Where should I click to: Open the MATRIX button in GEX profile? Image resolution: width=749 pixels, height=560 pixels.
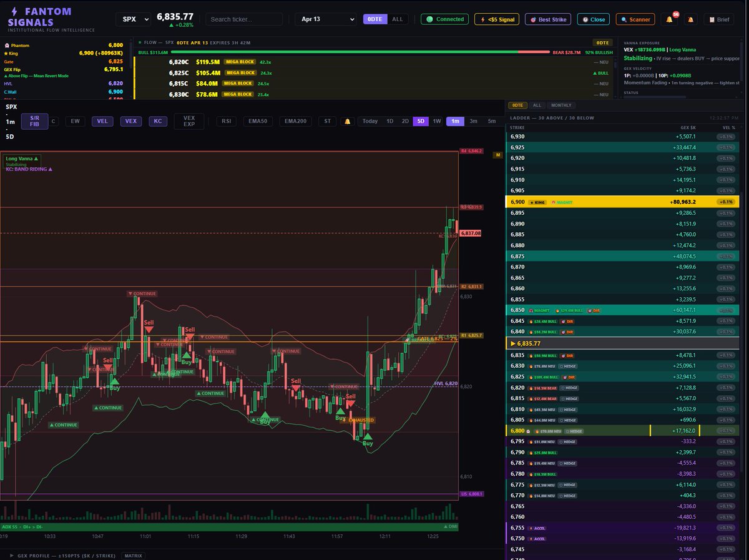[132, 555]
